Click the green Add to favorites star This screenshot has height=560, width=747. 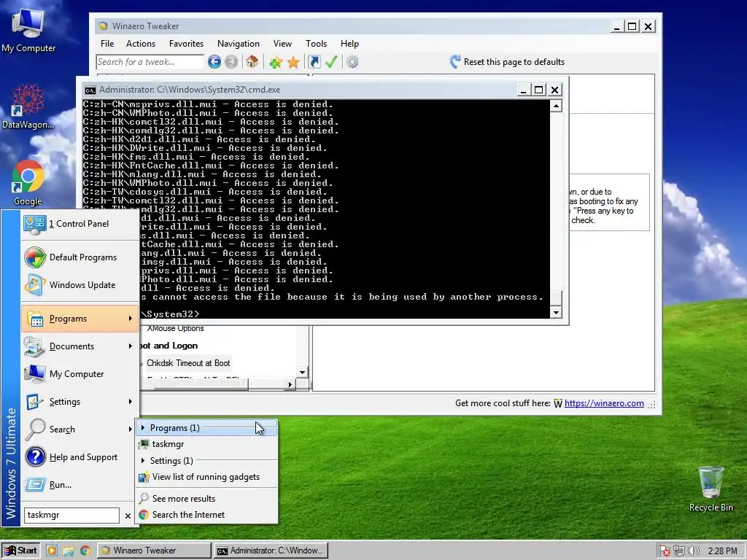point(275,62)
